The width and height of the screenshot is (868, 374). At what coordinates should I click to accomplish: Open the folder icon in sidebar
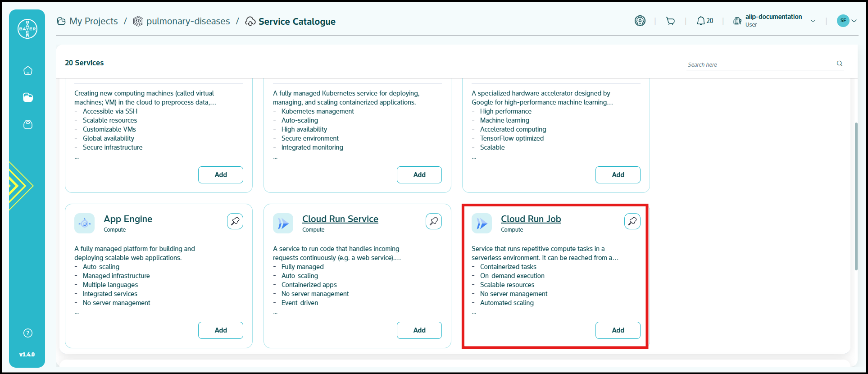[x=28, y=97]
